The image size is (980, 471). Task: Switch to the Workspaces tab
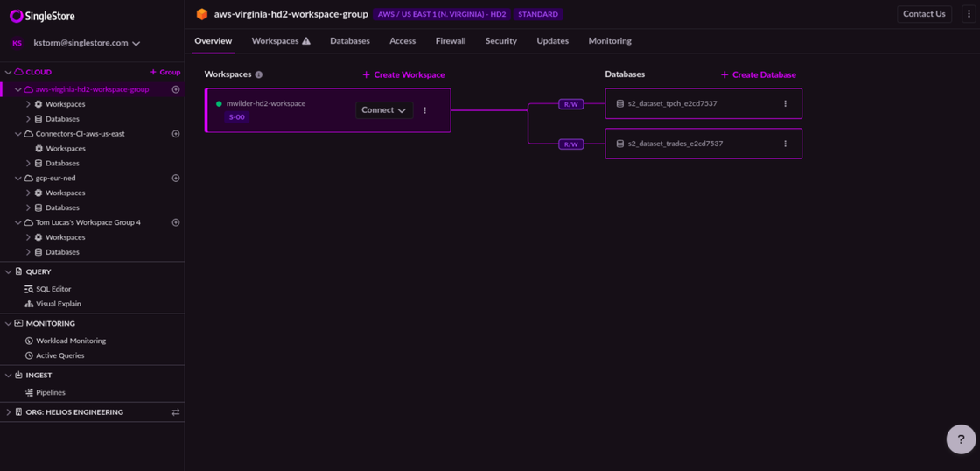281,41
